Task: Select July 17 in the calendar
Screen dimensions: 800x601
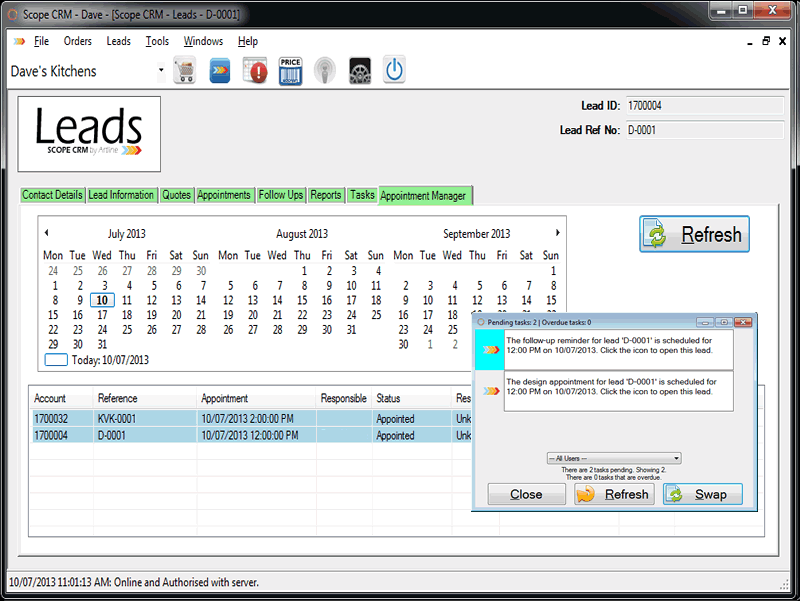Action: pos(102,315)
